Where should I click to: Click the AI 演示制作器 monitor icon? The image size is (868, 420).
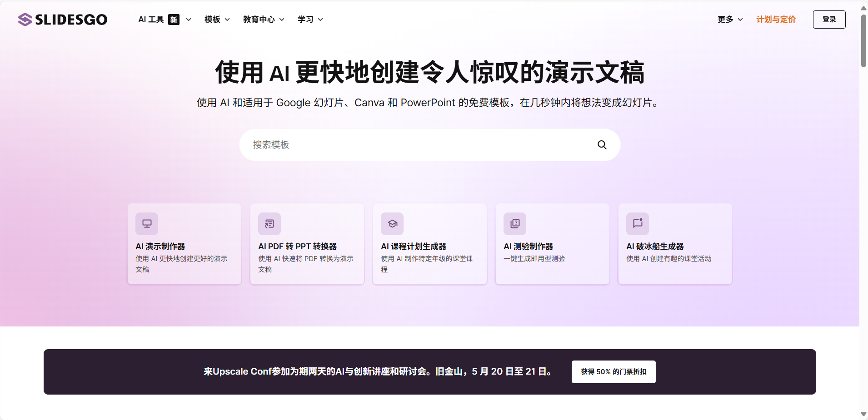point(147,223)
